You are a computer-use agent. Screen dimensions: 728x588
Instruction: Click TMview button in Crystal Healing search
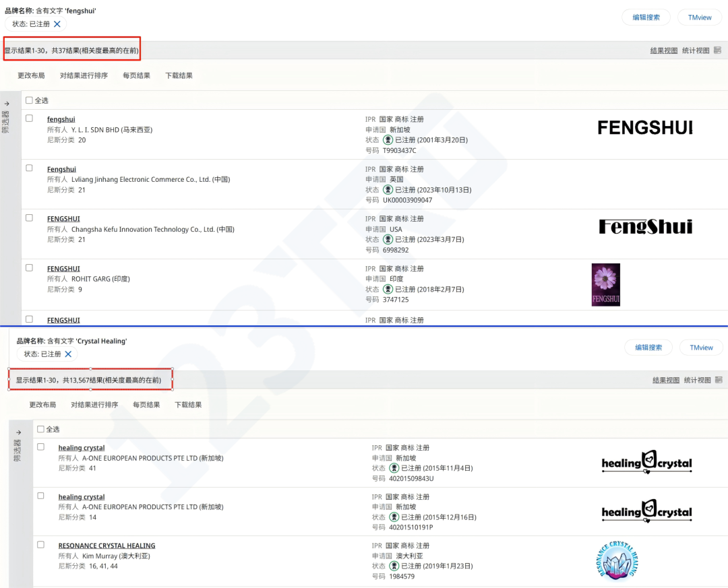pos(701,347)
